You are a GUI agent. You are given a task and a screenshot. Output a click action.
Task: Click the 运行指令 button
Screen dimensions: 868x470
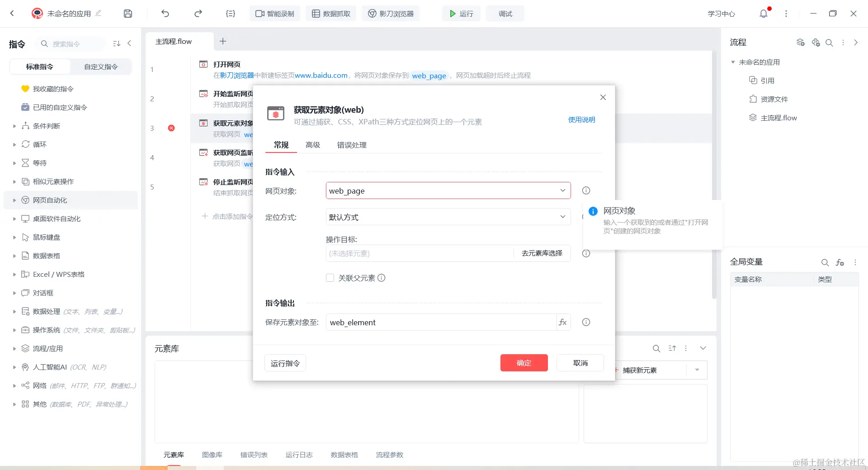(285, 363)
